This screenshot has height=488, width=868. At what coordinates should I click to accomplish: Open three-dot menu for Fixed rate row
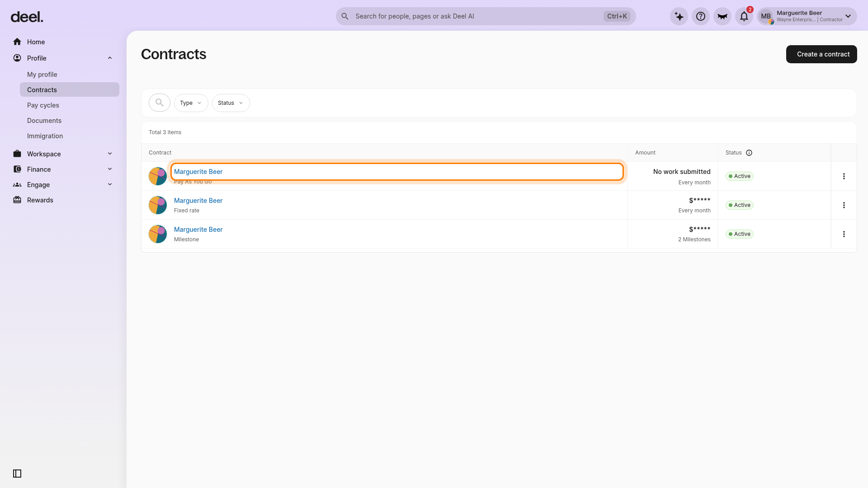844,205
